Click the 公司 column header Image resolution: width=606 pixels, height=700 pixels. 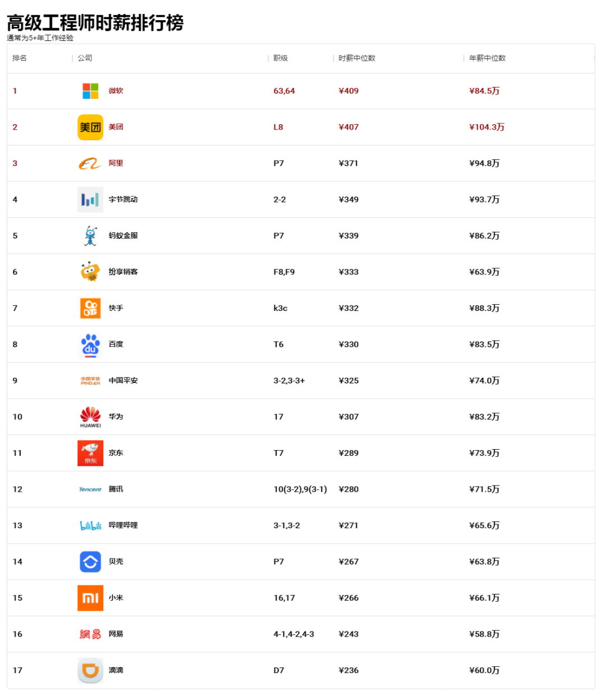click(x=85, y=58)
